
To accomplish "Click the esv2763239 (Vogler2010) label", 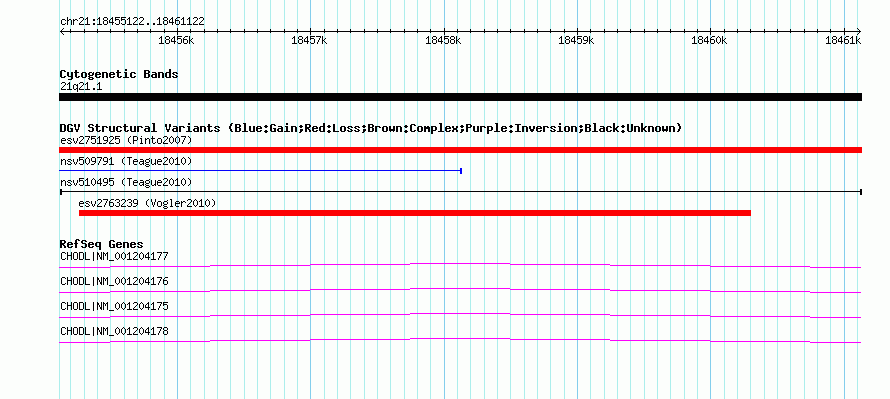I will click(x=148, y=203).
